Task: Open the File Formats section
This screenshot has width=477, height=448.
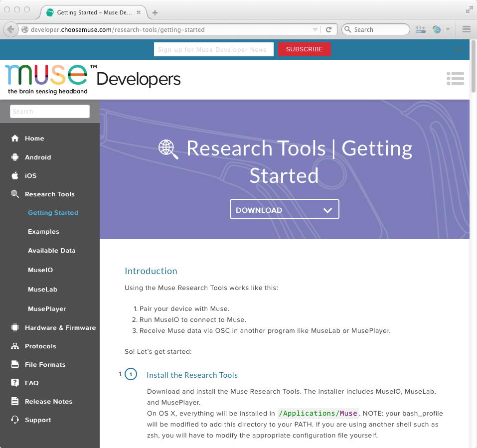Action: point(45,364)
